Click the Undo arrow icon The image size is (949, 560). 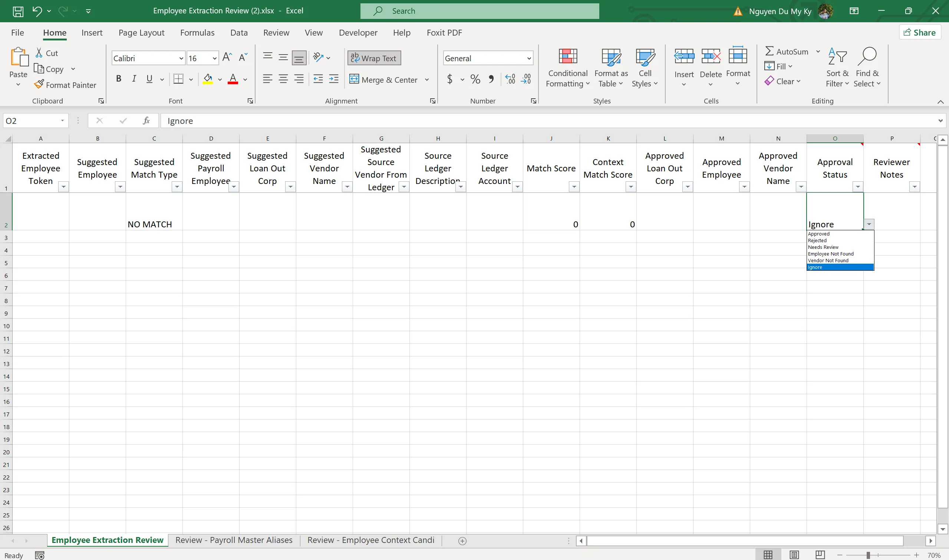click(37, 11)
